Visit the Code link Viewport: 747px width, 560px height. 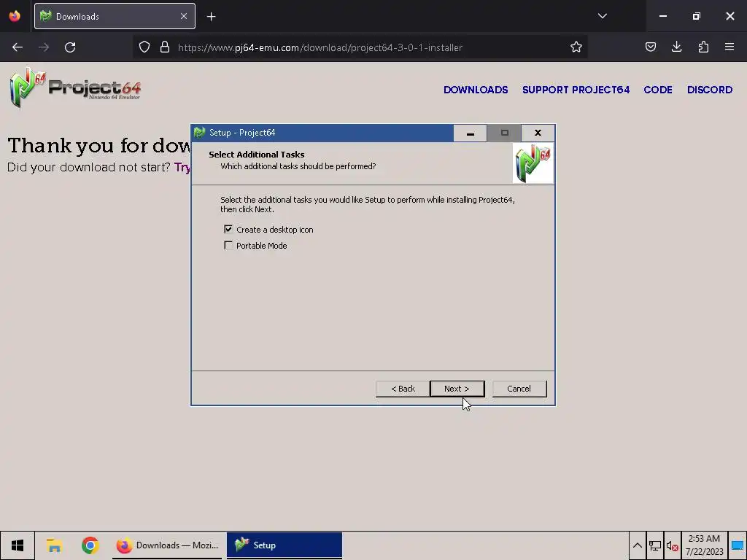click(658, 90)
